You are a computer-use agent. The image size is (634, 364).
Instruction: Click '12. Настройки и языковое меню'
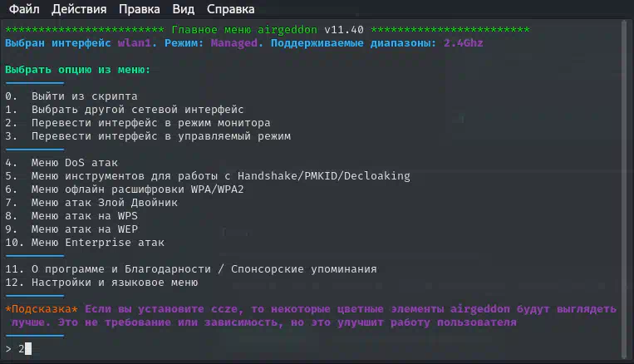click(101, 283)
